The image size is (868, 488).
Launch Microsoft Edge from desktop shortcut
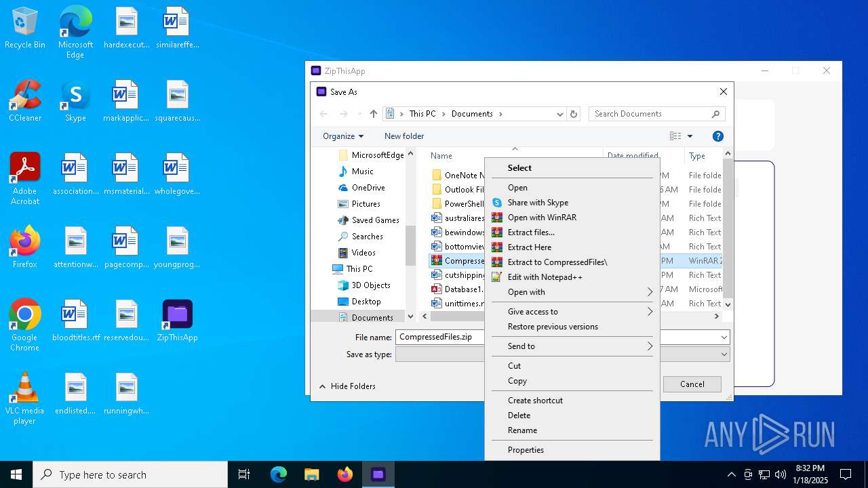[75, 33]
